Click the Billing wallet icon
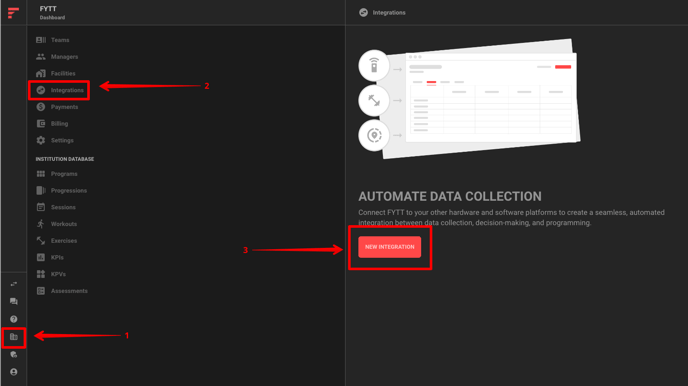The height and width of the screenshot is (386, 688). [x=41, y=124]
